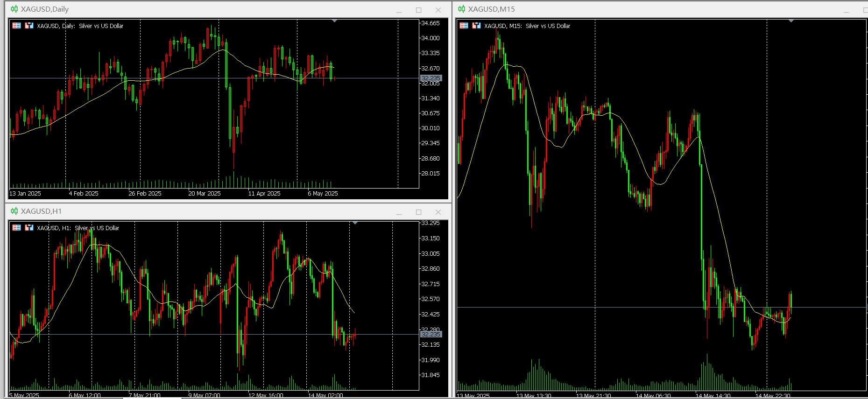Click chart shift triangle on H1 chart
868x399 pixels.
click(355, 223)
